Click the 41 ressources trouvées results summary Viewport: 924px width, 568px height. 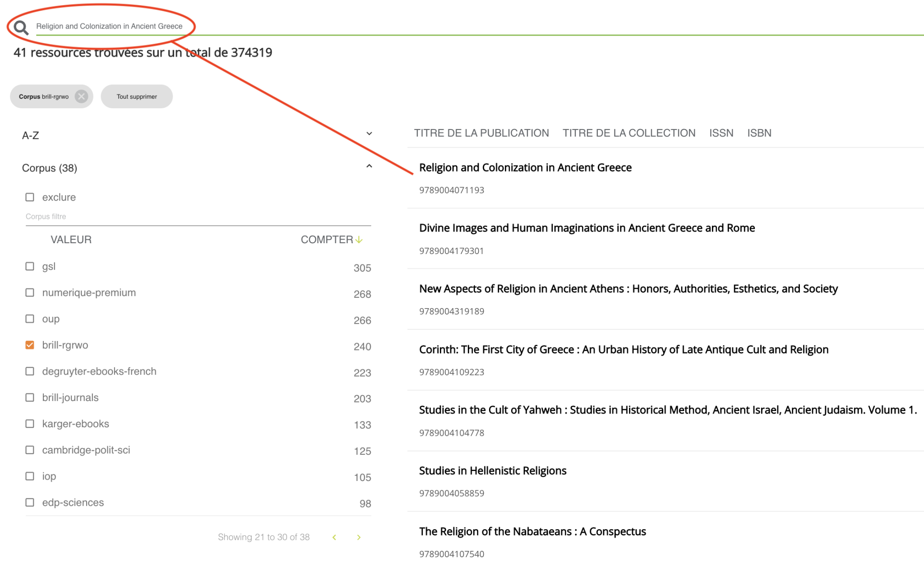[x=143, y=53]
